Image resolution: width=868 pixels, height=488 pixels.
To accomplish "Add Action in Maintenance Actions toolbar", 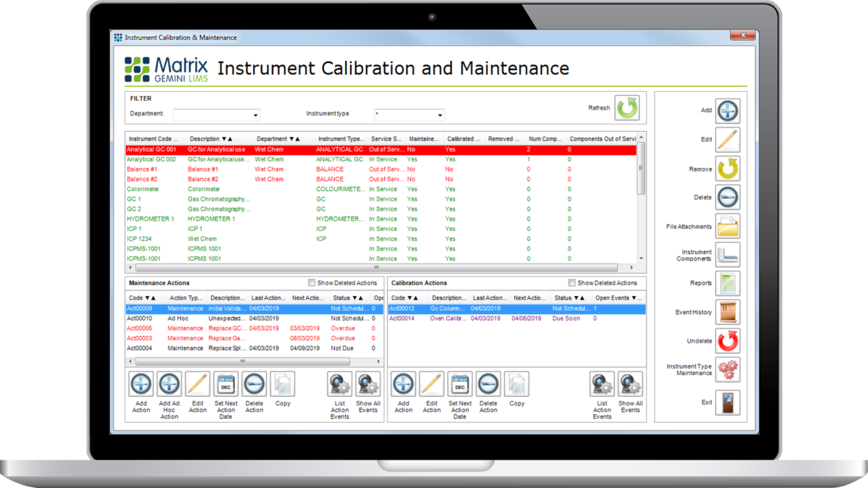I will tap(141, 384).
